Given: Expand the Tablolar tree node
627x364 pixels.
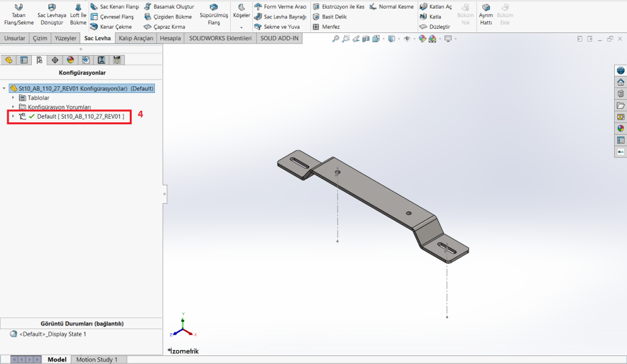Looking at the screenshot, I should coord(13,97).
